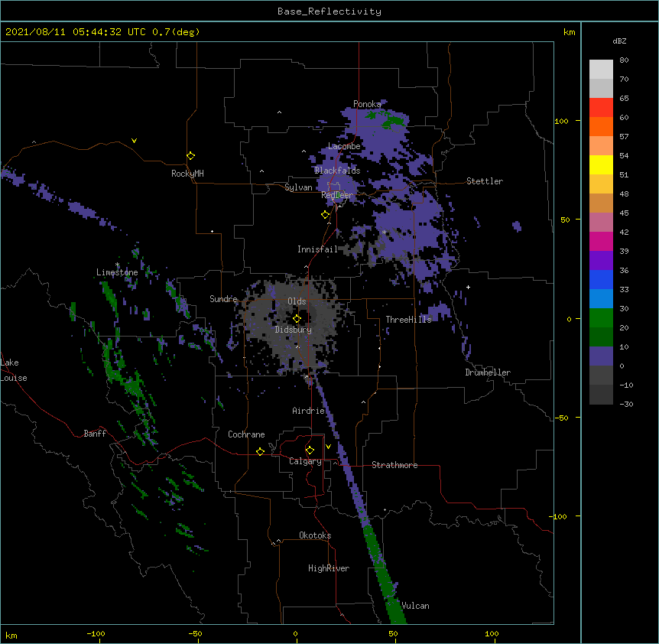The image size is (659, 644).
Task: Click the Ponoka city label
Action: [367, 104]
